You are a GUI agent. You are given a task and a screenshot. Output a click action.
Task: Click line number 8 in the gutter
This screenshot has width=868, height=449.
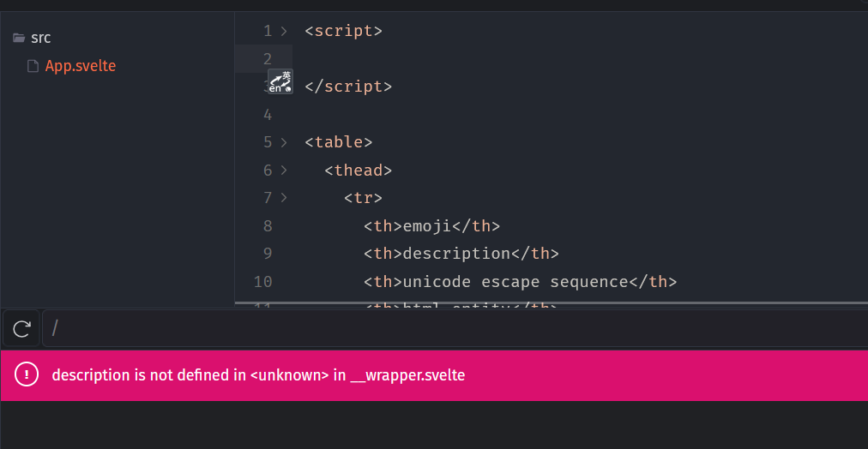pyautogui.click(x=268, y=226)
